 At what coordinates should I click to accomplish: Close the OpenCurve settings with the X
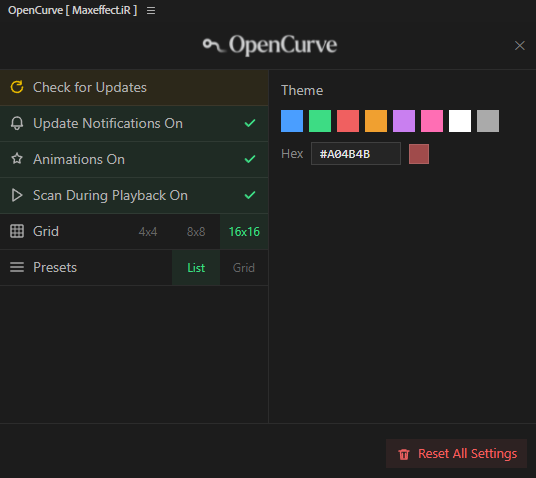click(520, 45)
